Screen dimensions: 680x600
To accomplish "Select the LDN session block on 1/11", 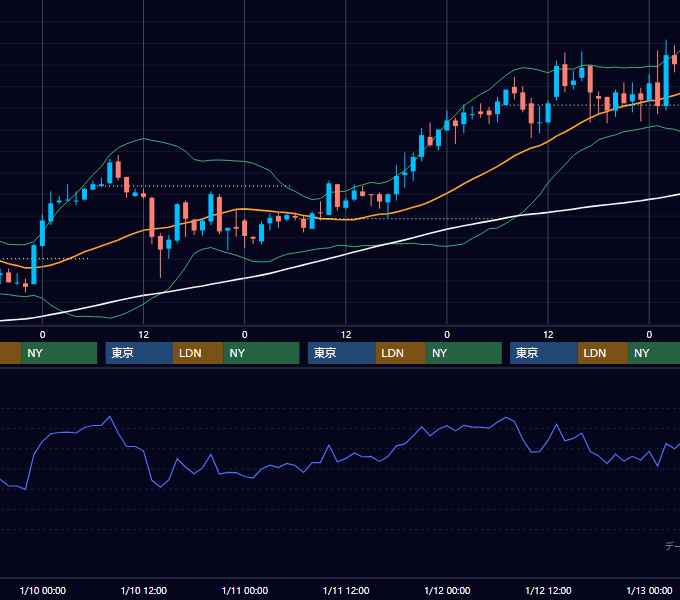I will [400, 353].
